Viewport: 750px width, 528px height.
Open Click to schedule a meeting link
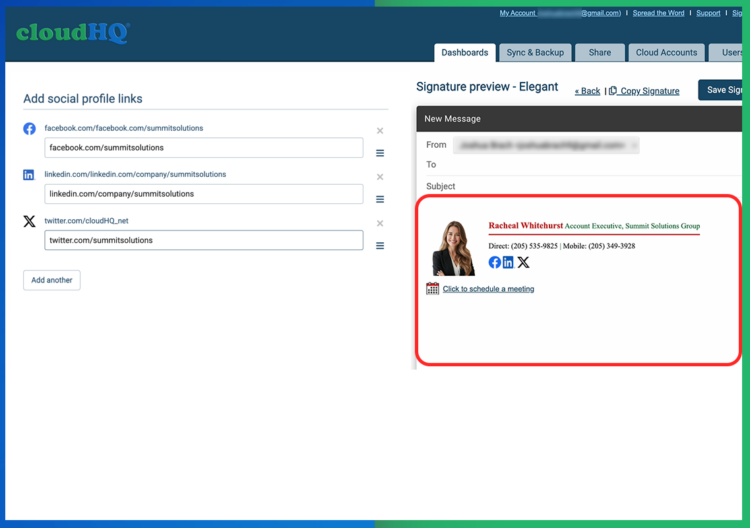(x=488, y=289)
